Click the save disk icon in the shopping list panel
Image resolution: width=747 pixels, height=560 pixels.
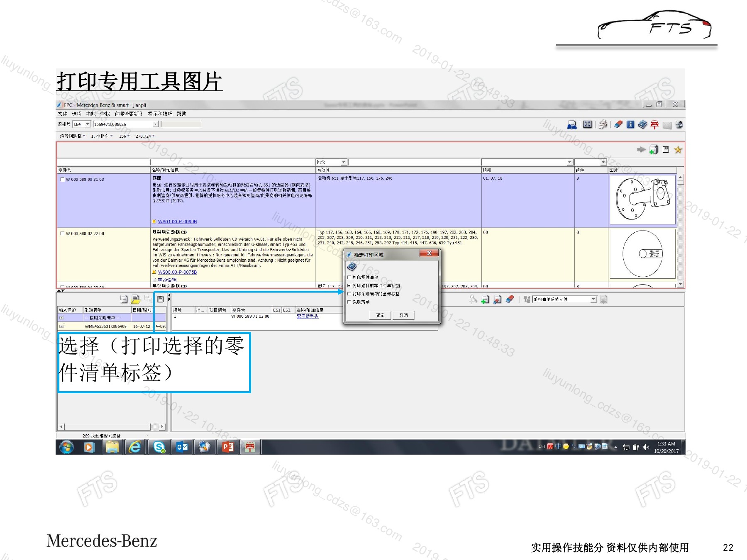161,299
